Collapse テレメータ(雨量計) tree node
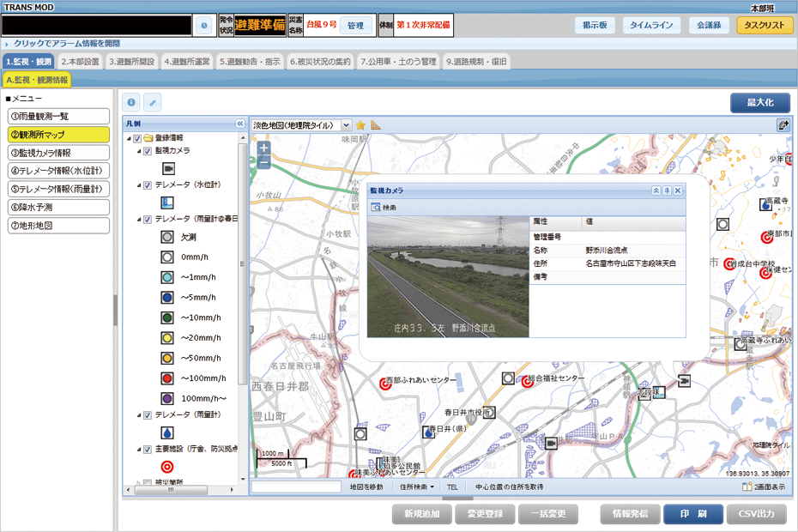Viewport: 798px width, 532px height. (139, 416)
